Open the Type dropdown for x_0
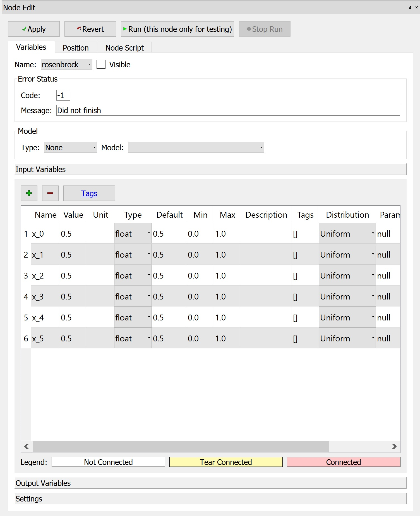The width and height of the screenshot is (420, 516). [x=133, y=233]
